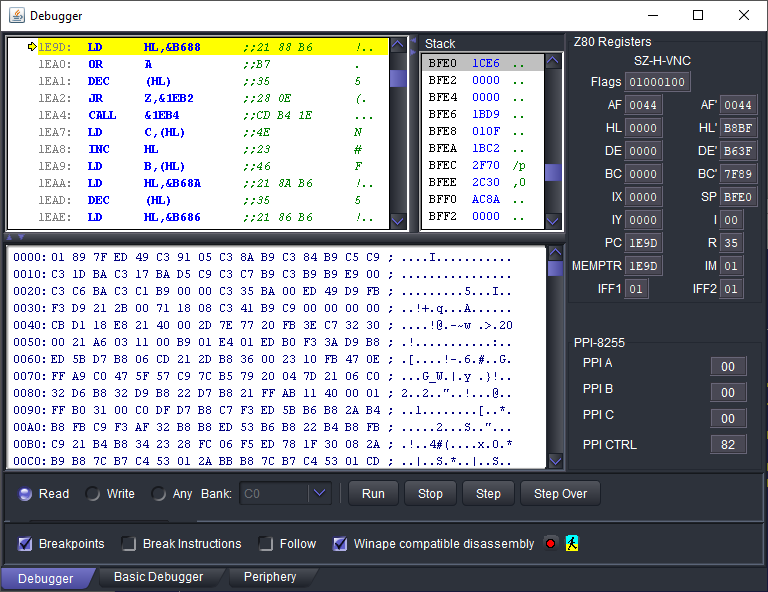Click the stack list scroll-up arrow

(x=553, y=61)
